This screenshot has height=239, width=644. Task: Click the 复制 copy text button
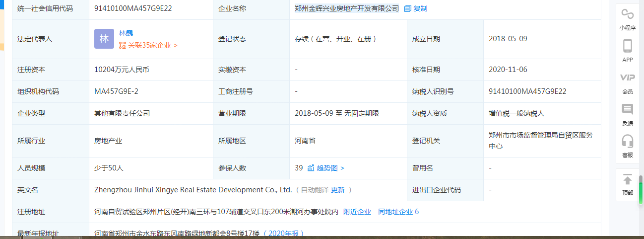(420, 8)
